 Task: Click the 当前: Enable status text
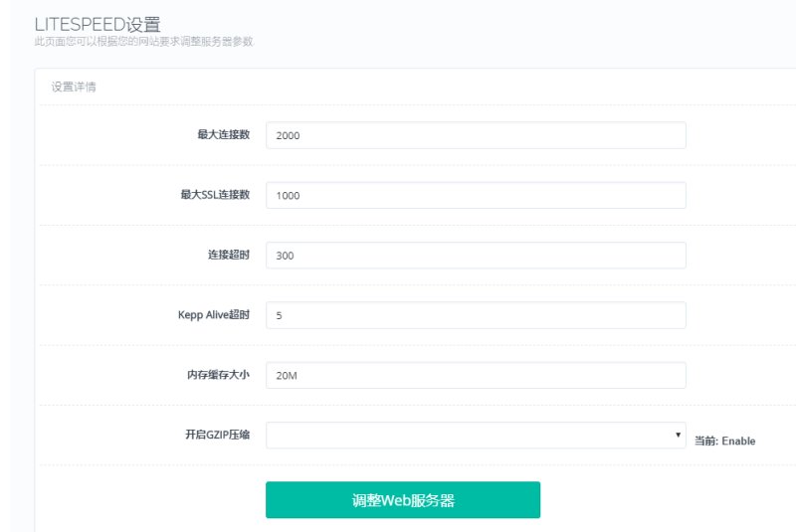point(724,441)
